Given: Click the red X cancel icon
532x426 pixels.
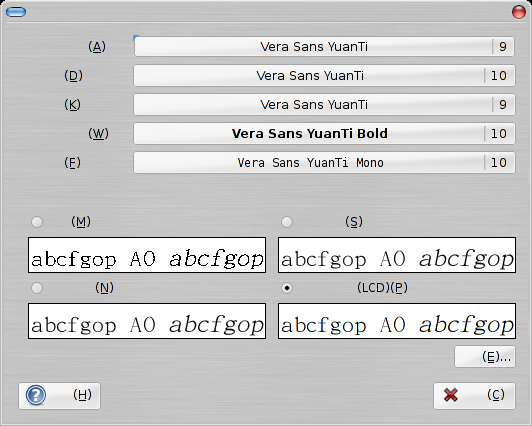Looking at the screenshot, I should (451, 395).
